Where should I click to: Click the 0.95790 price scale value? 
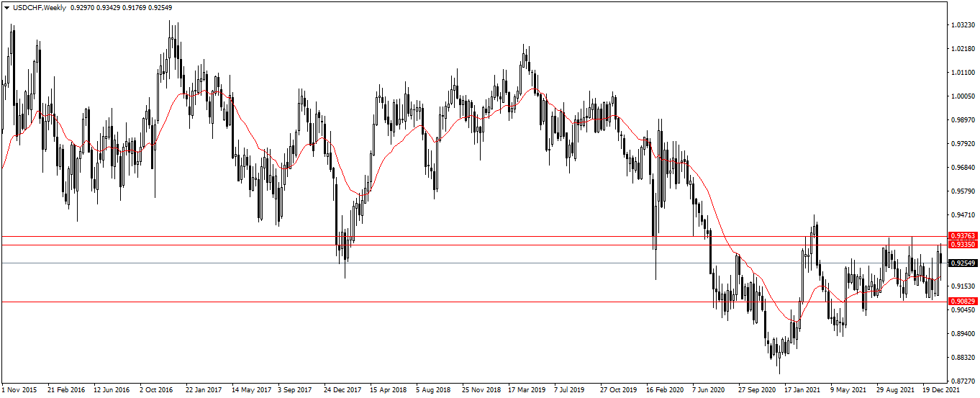click(x=963, y=191)
